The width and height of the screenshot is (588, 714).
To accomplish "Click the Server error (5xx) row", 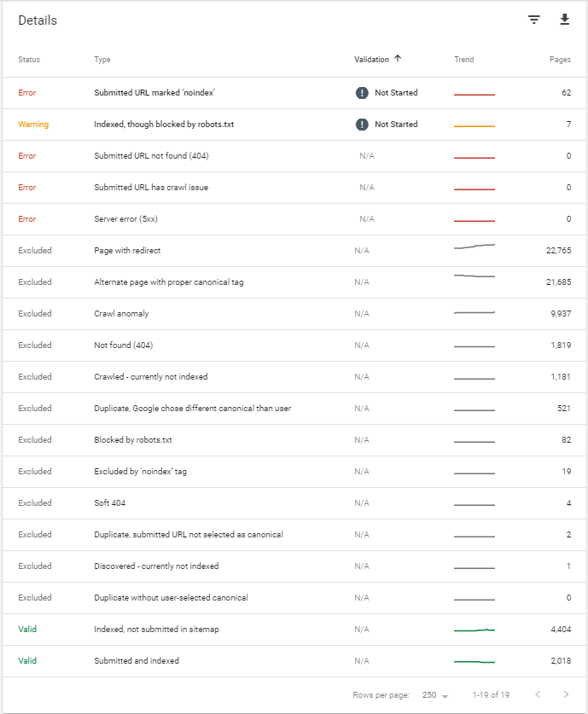I will coord(294,219).
